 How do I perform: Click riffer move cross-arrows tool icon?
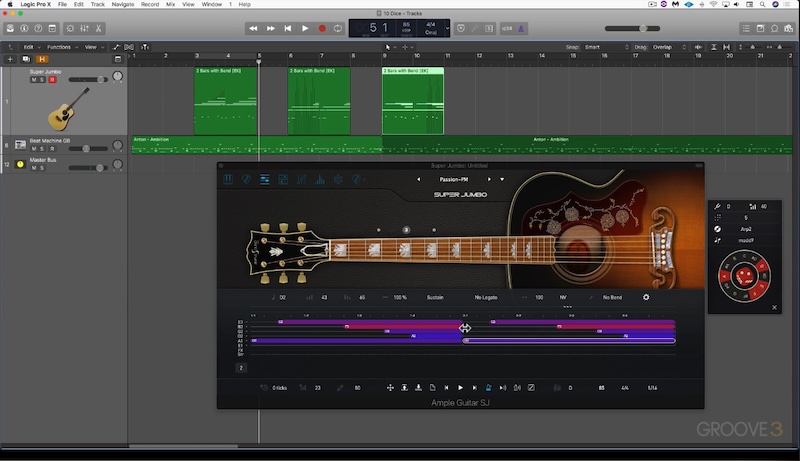click(x=390, y=388)
